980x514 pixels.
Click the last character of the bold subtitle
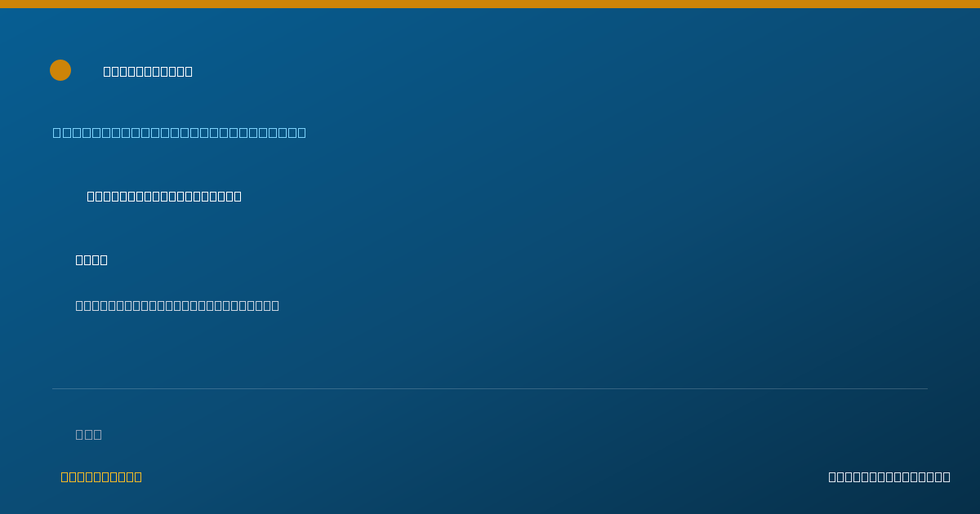238,196
